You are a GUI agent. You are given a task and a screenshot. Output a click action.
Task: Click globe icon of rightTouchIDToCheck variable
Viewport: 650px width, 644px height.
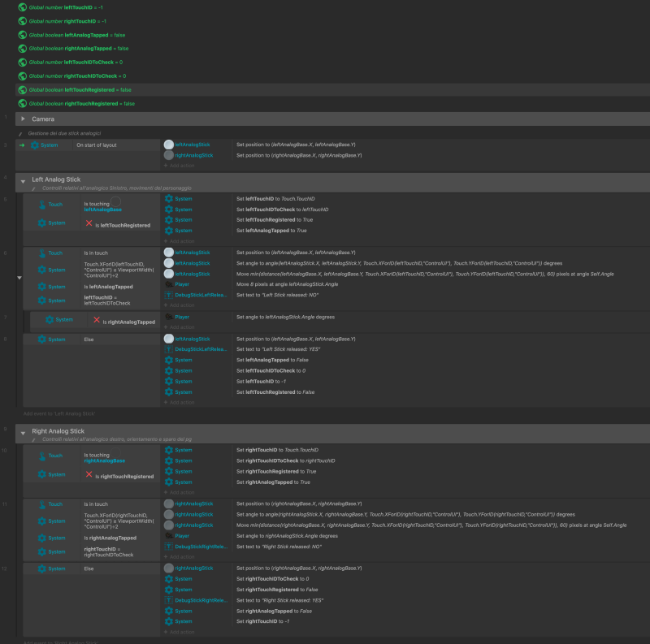23,76
